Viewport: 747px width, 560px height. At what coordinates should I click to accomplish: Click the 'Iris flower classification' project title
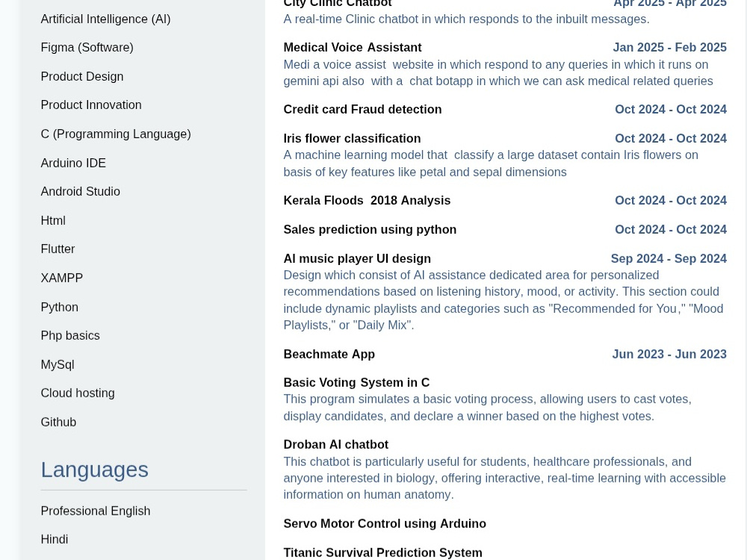[352, 139]
